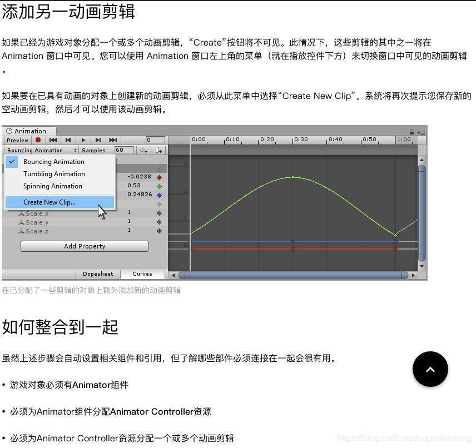Select the Scale.x property row
This screenshot has width=476, height=448.
click(85, 213)
